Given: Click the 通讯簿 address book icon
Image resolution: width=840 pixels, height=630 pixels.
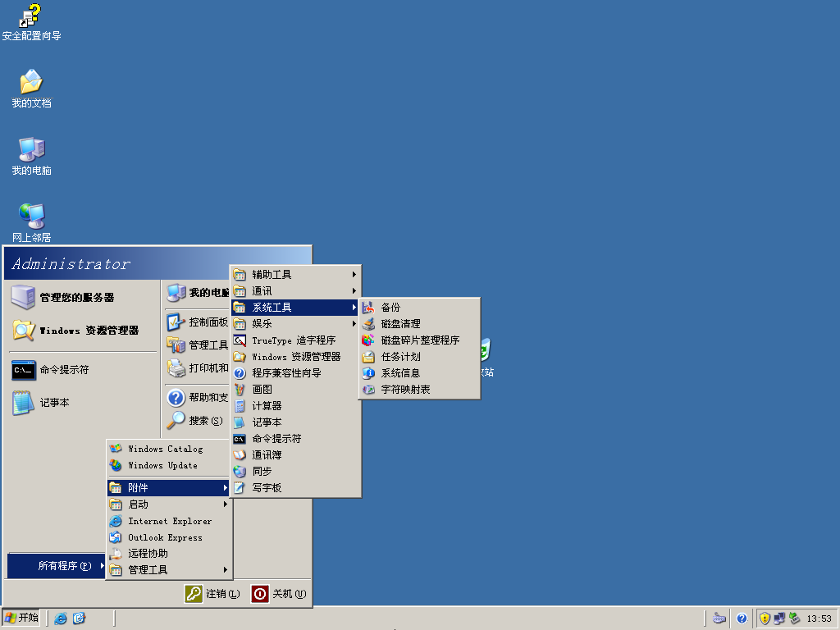Looking at the screenshot, I should [x=240, y=455].
